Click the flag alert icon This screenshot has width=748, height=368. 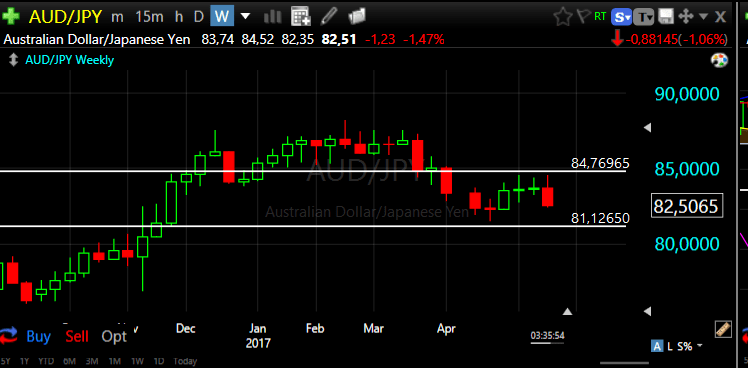click(584, 17)
